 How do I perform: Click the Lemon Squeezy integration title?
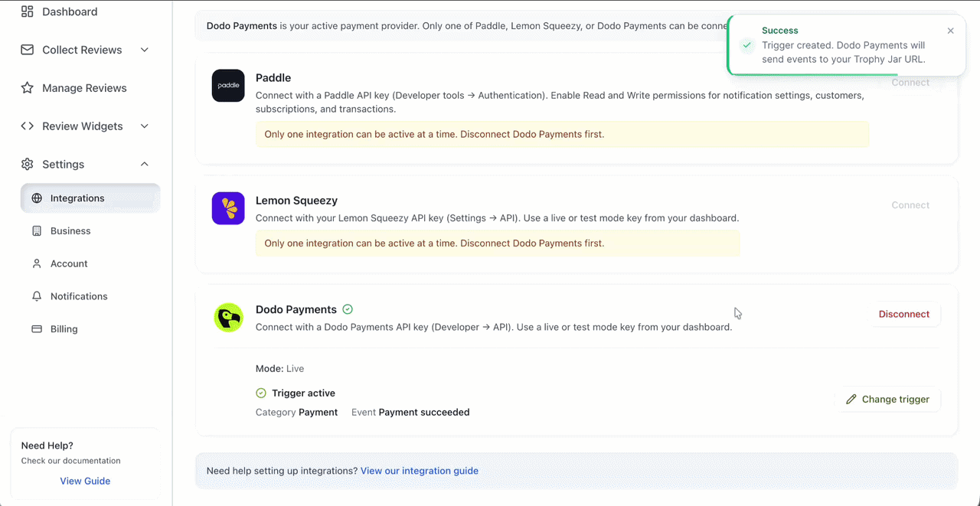click(x=296, y=201)
